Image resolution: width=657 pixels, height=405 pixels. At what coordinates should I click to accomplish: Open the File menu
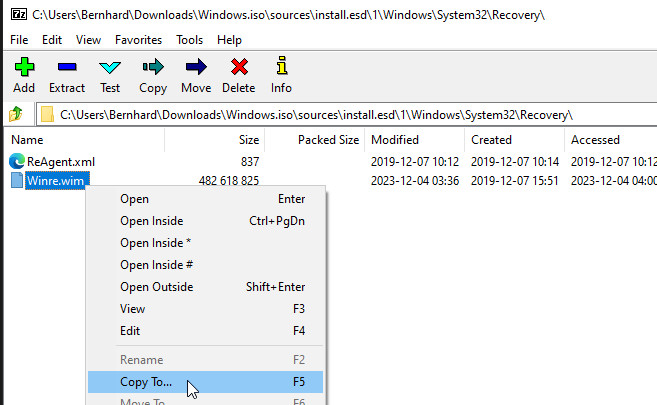click(x=19, y=40)
